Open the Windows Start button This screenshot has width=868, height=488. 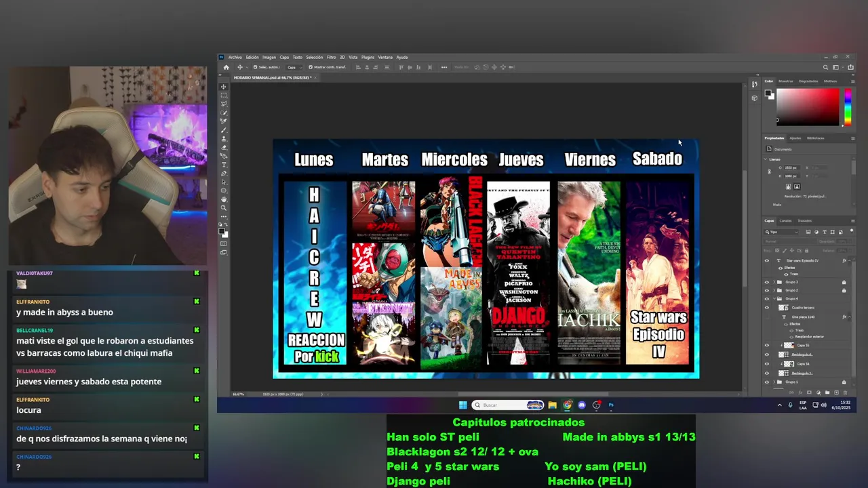click(462, 405)
